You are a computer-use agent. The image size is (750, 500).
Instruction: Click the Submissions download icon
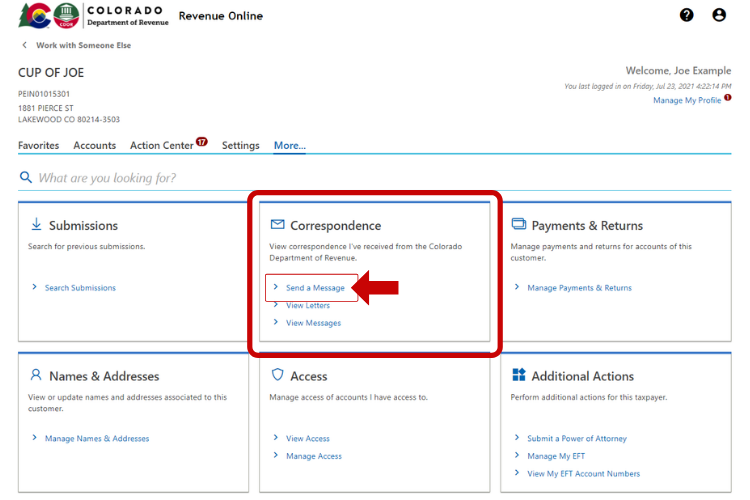click(37, 224)
